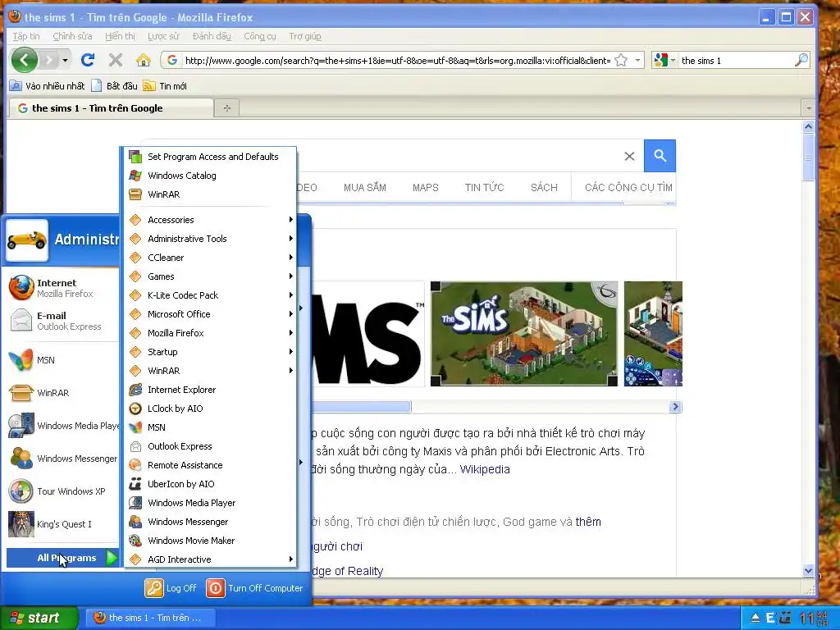840x630 pixels.
Task: Open WinRAR from the top of All Programs
Action: click(x=209, y=194)
